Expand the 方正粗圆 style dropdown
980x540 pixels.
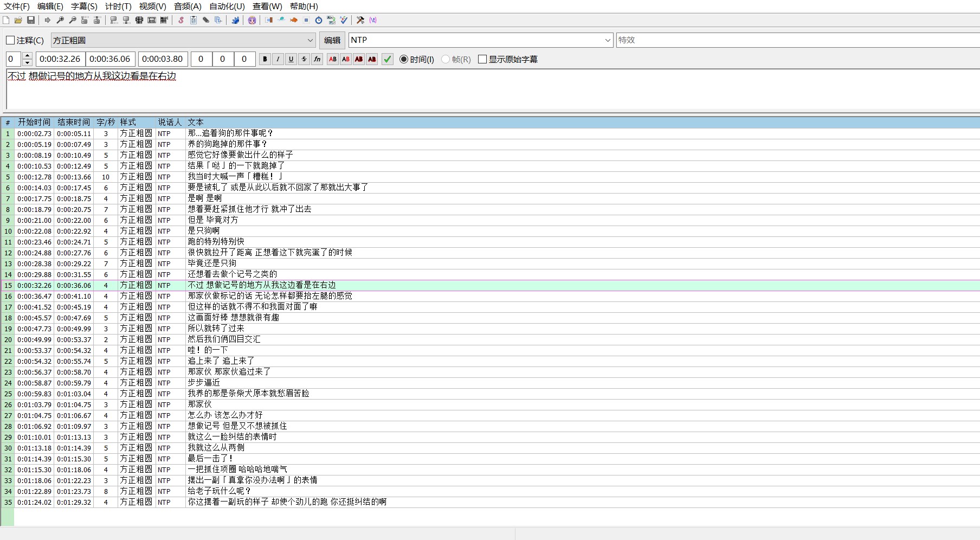310,40
